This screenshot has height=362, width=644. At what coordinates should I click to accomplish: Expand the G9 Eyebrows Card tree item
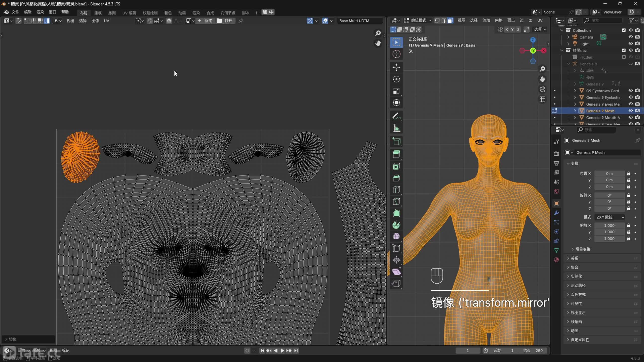point(575,91)
